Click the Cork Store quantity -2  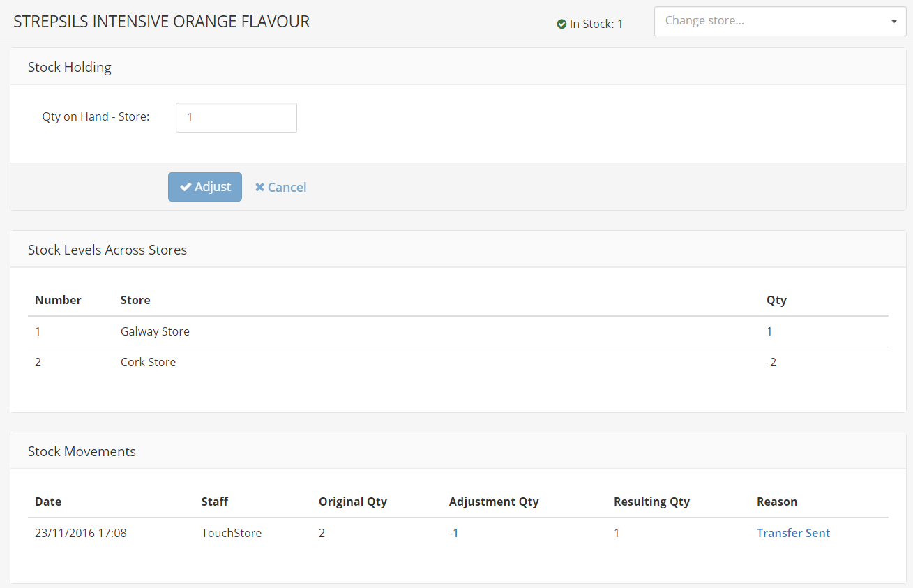tap(771, 362)
